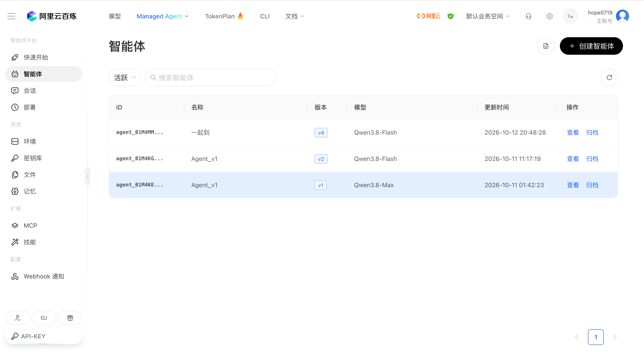Open the 活跃 status filter dropdown
The height and width of the screenshot is (352, 644).
125,77
